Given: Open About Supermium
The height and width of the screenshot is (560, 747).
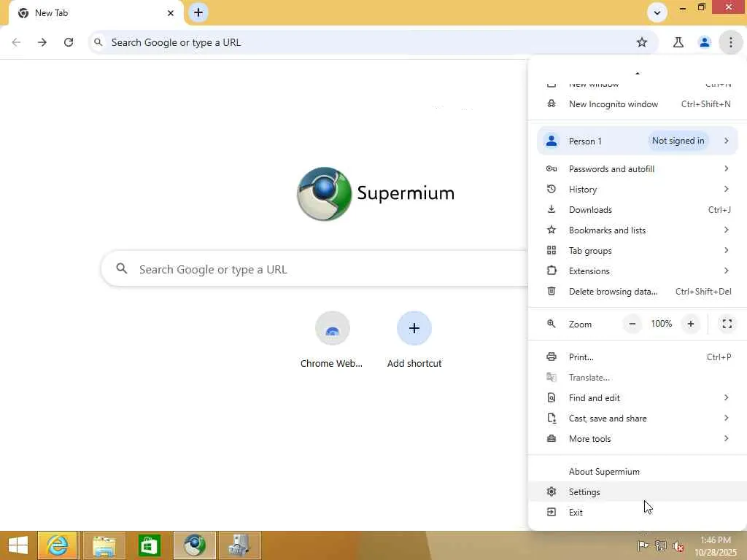Looking at the screenshot, I should [638, 472].
